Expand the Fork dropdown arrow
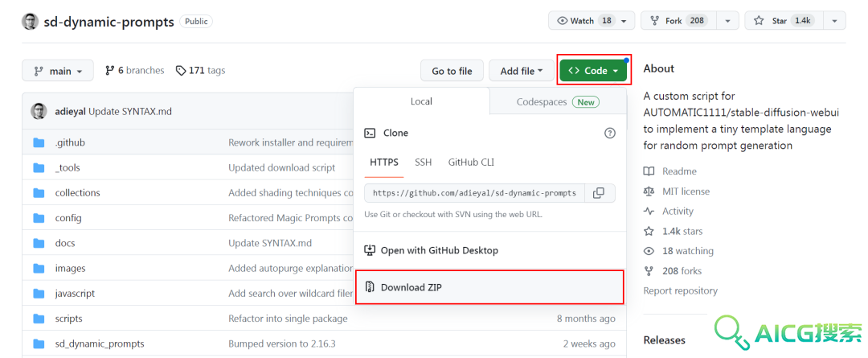This screenshot has height=358, width=868. click(x=727, y=21)
